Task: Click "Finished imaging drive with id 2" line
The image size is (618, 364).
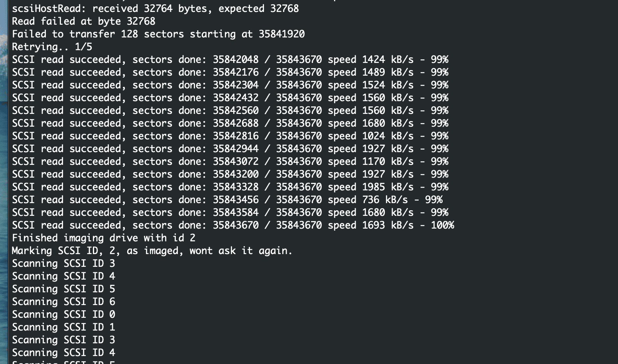Action: tap(103, 238)
